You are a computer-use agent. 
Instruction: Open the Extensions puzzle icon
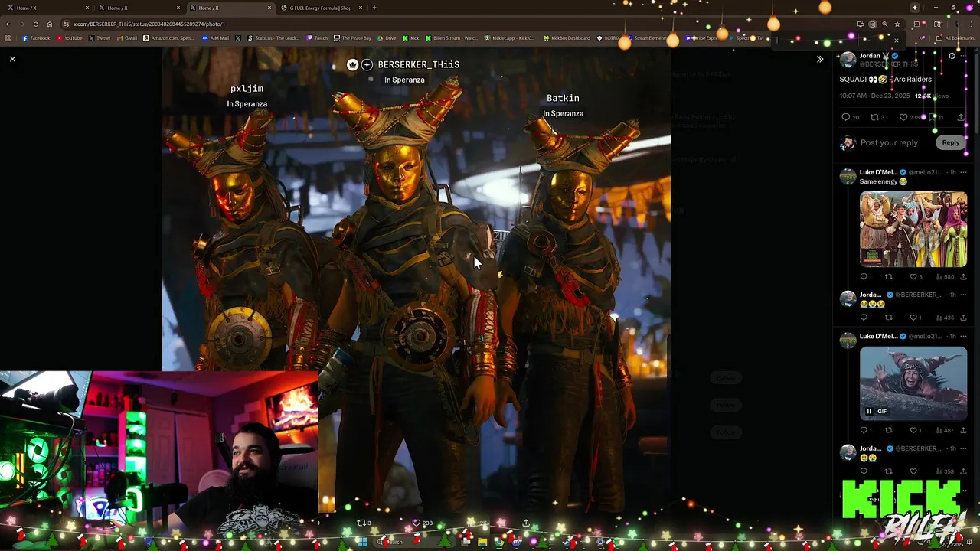916,24
